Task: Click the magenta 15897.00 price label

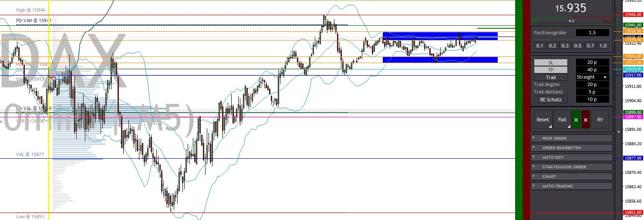Action: pyautogui.click(x=633, y=117)
